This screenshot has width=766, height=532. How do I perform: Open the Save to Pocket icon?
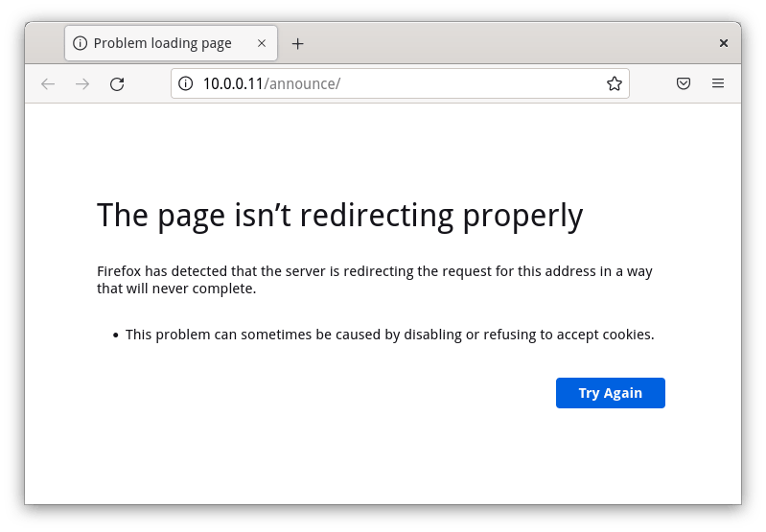(x=684, y=83)
